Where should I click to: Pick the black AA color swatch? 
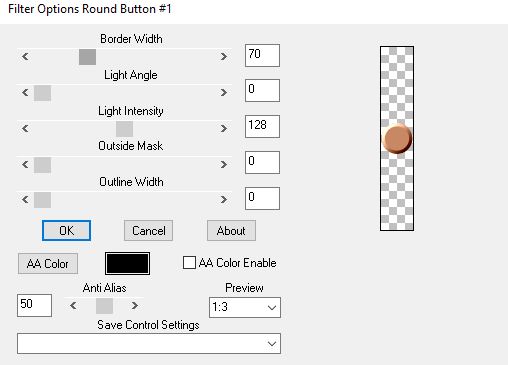click(x=127, y=263)
